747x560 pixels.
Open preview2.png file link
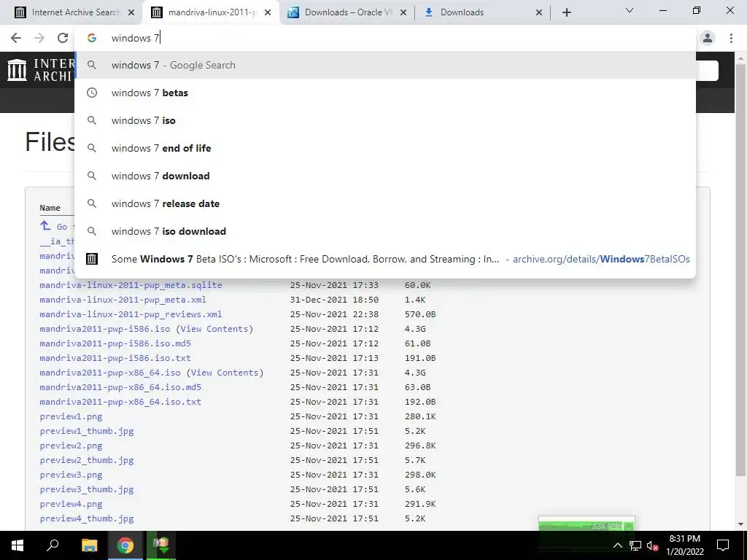click(x=71, y=446)
